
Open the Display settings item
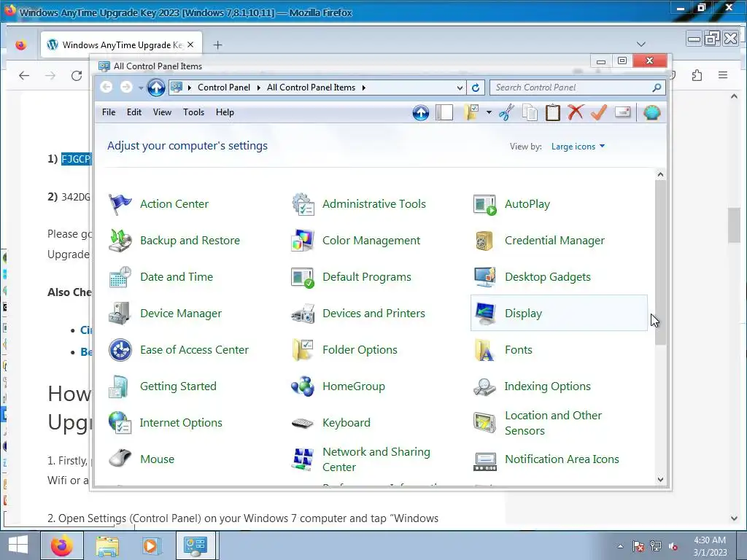tap(558, 313)
